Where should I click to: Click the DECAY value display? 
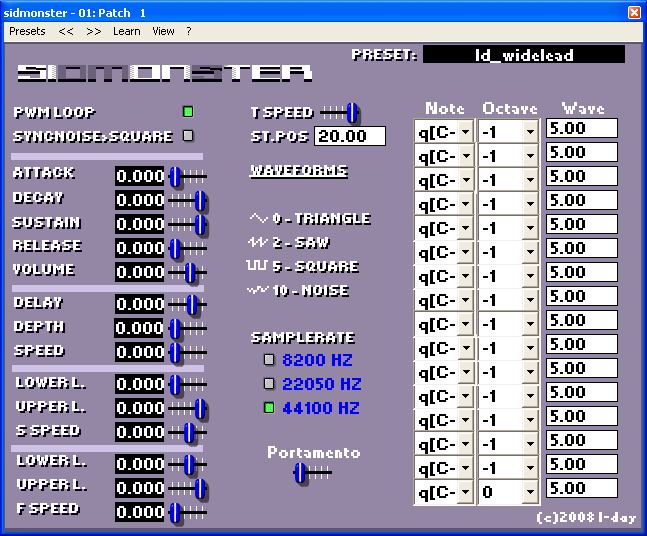pos(139,200)
